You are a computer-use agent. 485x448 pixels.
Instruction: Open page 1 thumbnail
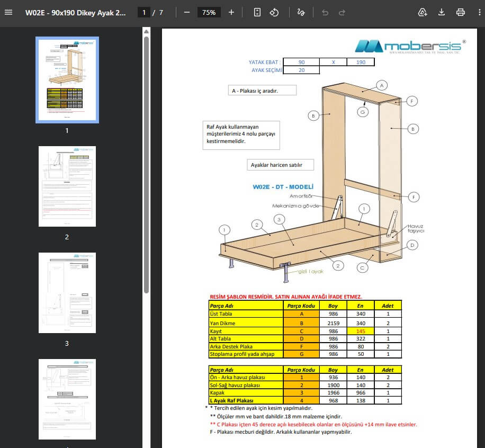pos(67,80)
